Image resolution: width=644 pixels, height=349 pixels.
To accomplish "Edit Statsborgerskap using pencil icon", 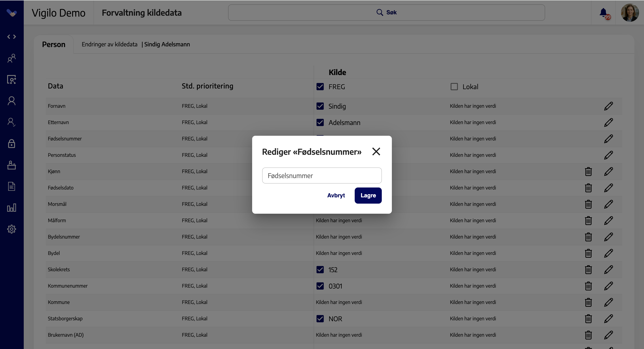I will (x=608, y=319).
